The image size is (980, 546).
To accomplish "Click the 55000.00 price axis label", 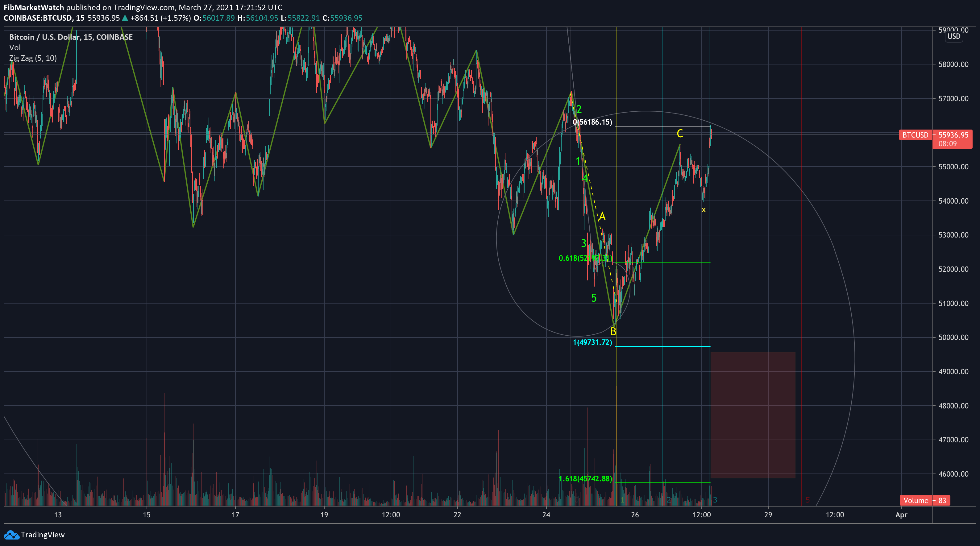I will click(953, 167).
